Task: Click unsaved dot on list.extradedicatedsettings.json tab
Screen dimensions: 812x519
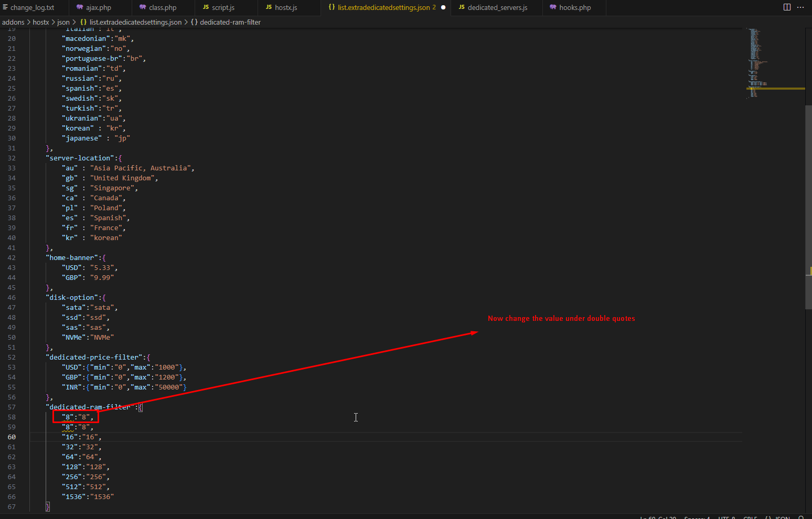Action: [443, 8]
